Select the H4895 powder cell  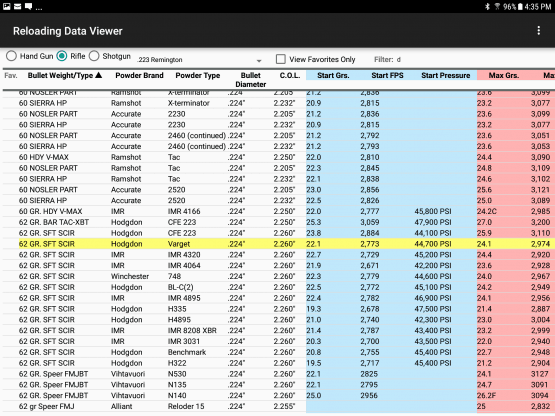[x=179, y=320]
